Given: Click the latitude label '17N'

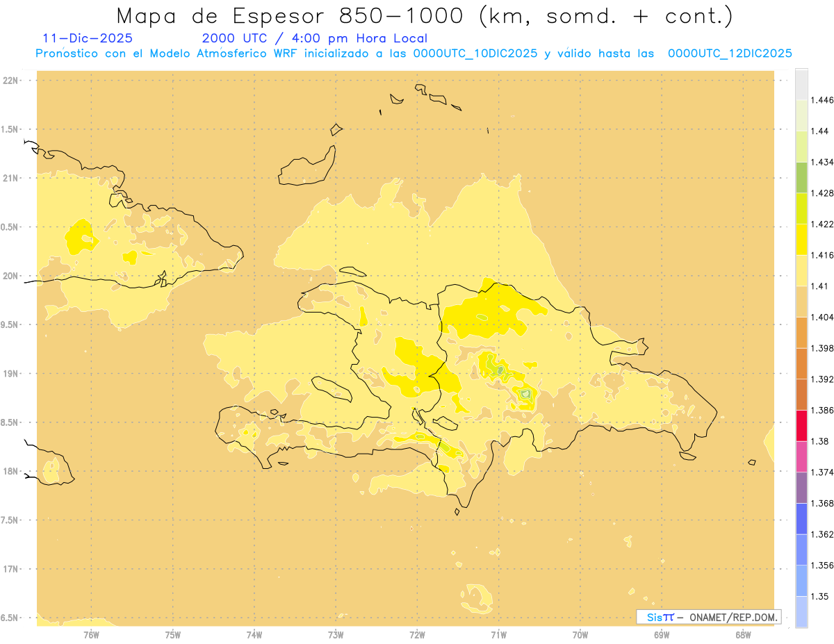Looking at the screenshot, I should tap(10, 569).
